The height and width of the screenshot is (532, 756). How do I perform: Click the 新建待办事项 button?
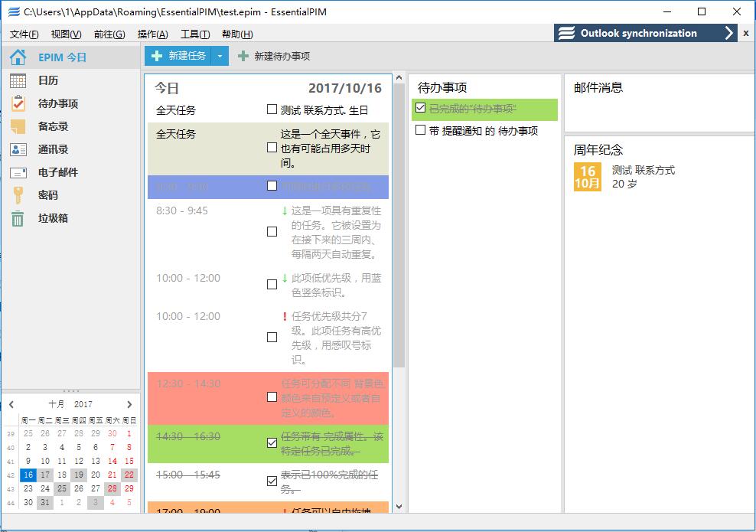(x=274, y=56)
